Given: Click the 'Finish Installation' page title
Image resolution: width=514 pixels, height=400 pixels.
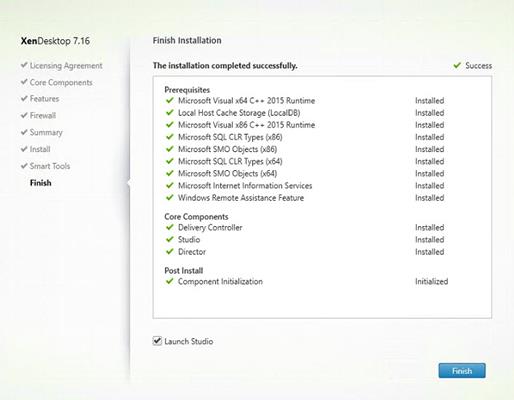Looking at the screenshot, I should click(x=187, y=40).
